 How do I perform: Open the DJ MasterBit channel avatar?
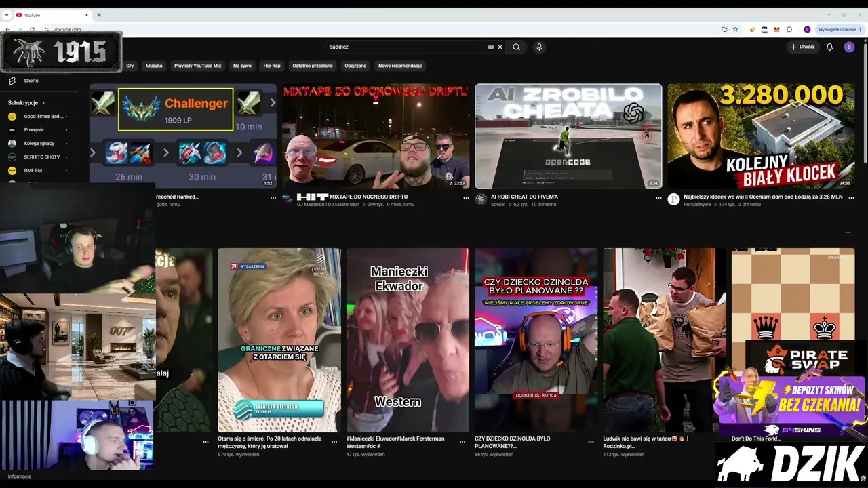pyautogui.click(x=288, y=199)
